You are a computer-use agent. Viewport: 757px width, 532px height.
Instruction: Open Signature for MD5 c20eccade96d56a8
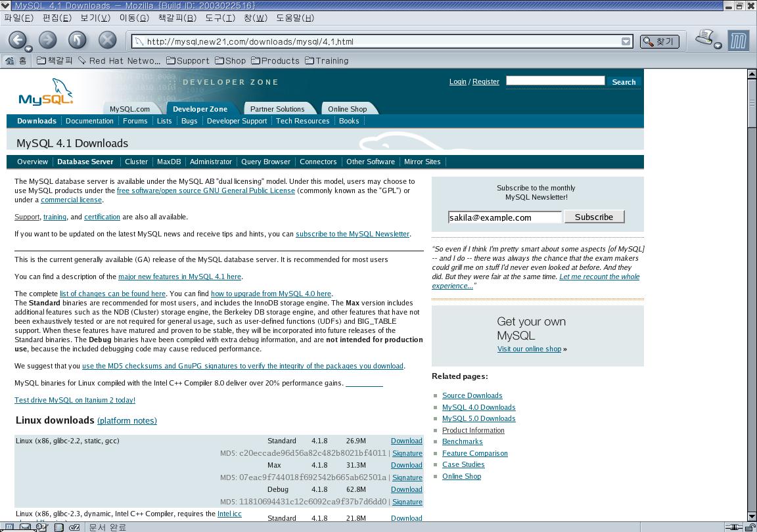[407, 453]
